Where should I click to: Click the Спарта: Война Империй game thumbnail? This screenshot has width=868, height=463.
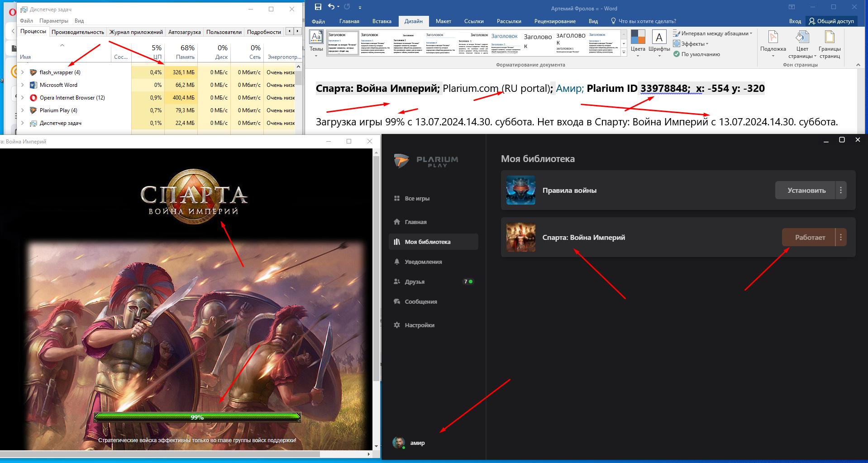pos(520,237)
